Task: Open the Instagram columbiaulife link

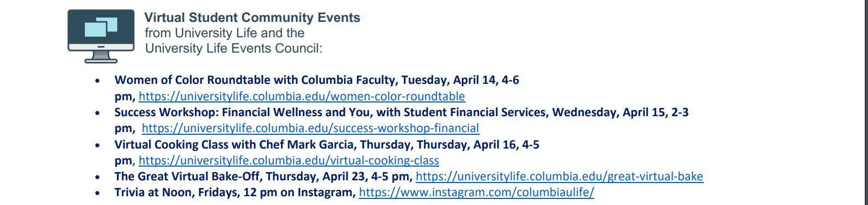Action: (x=476, y=192)
